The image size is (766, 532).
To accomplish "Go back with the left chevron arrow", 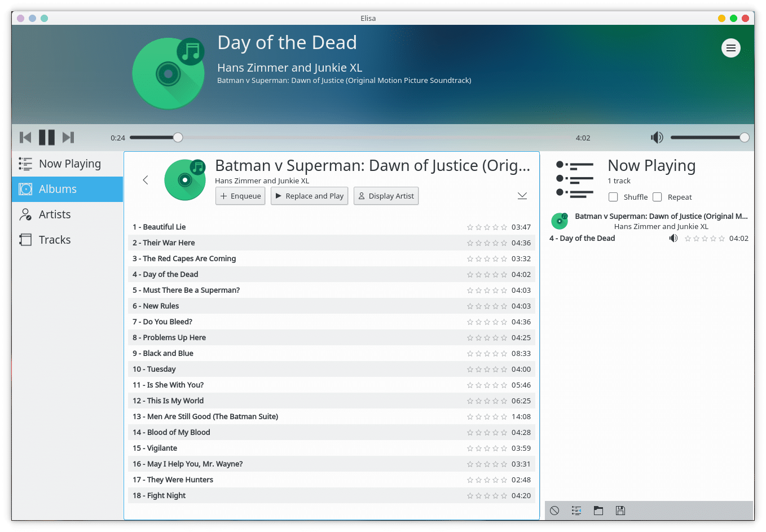I will pyautogui.click(x=146, y=179).
